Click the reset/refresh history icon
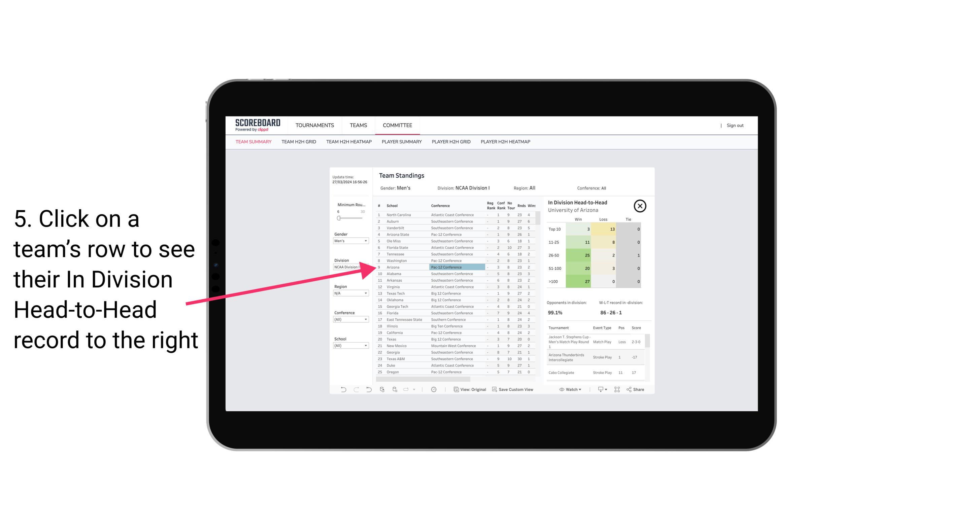Viewport: 980px width, 527px height. pyautogui.click(x=369, y=389)
